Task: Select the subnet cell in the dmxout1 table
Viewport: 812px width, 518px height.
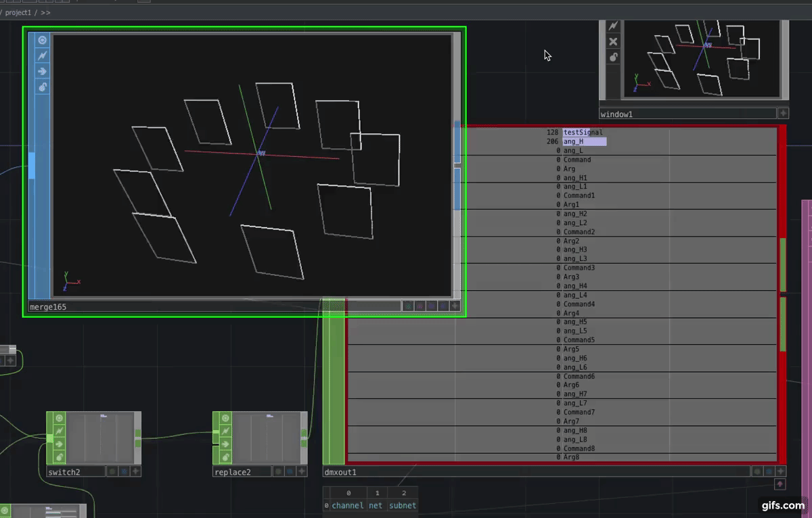Action: click(403, 505)
